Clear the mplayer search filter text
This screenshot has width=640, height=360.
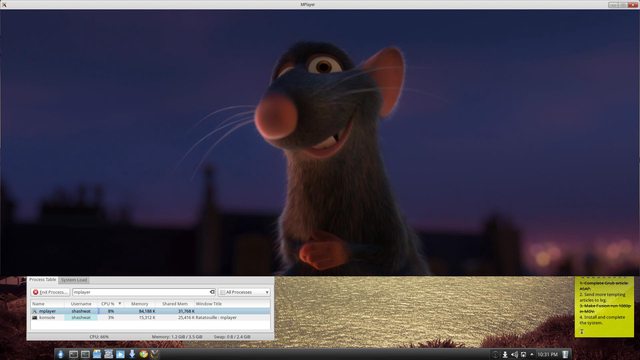pyautogui.click(x=212, y=292)
